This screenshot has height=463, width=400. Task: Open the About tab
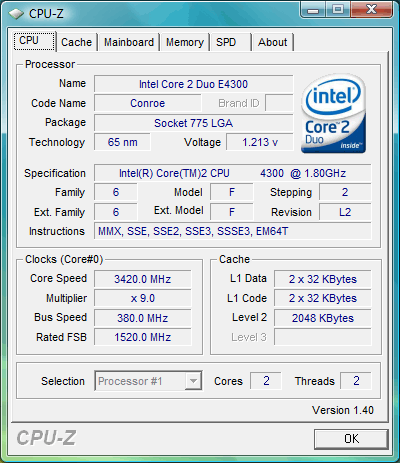coord(272,42)
